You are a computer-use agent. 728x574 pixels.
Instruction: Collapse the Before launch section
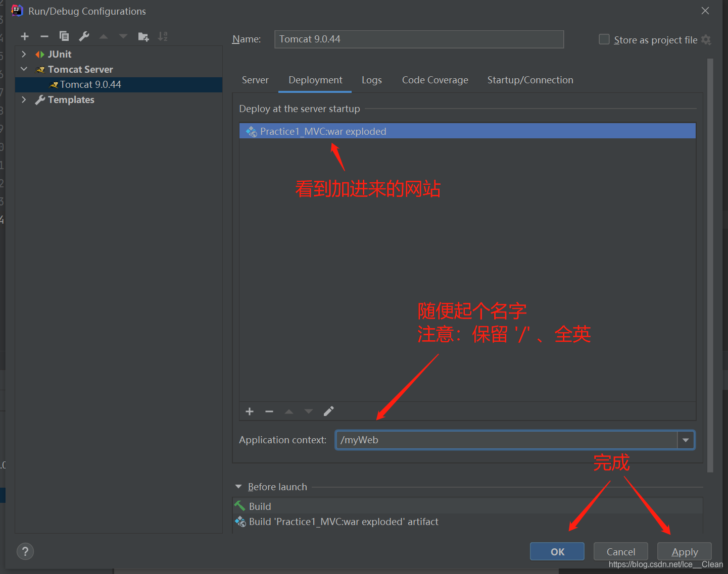(238, 486)
